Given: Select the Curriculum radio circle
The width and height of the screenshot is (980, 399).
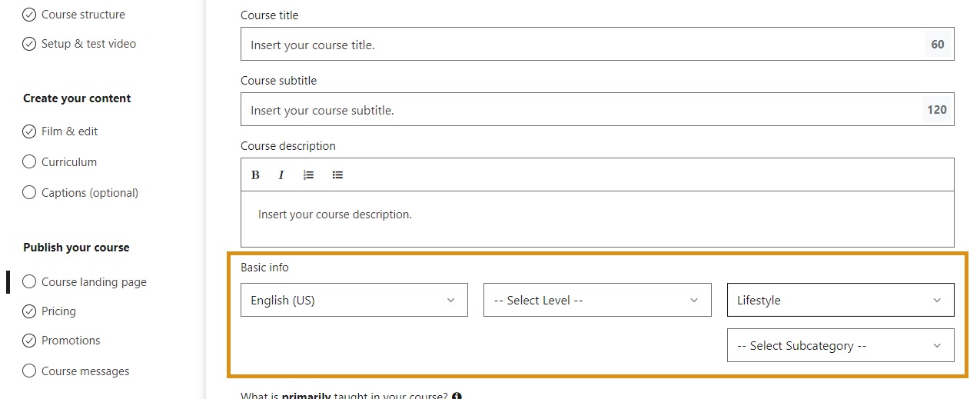Looking at the screenshot, I should [x=29, y=162].
